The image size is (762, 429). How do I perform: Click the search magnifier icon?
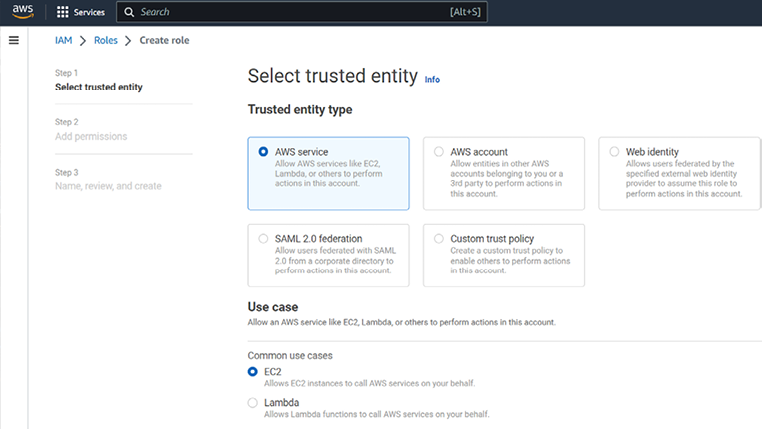(129, 12)
